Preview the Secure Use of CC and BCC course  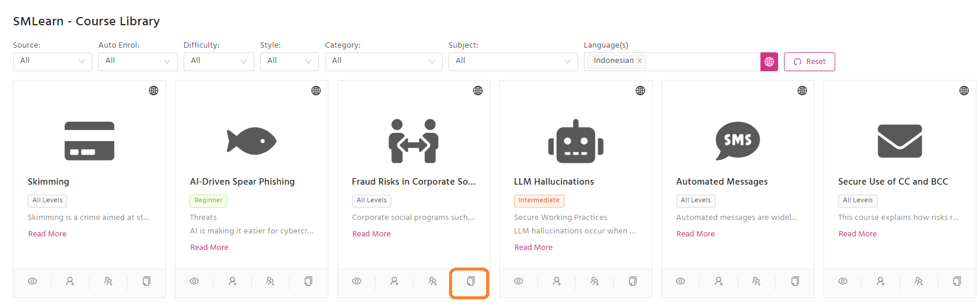coord(843,282)
